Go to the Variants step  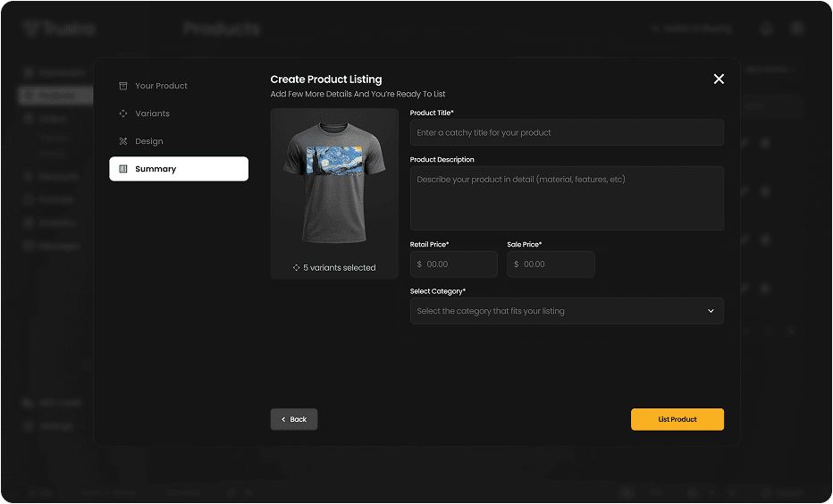click(179, 113)
